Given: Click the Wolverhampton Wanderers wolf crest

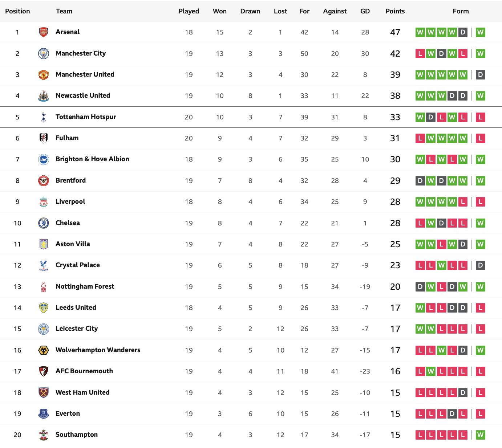Looking at the screenshot, I should click(44, 350).
